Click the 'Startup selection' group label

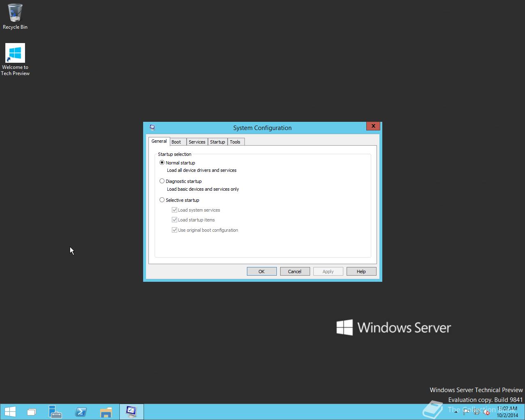coord(175,154)
